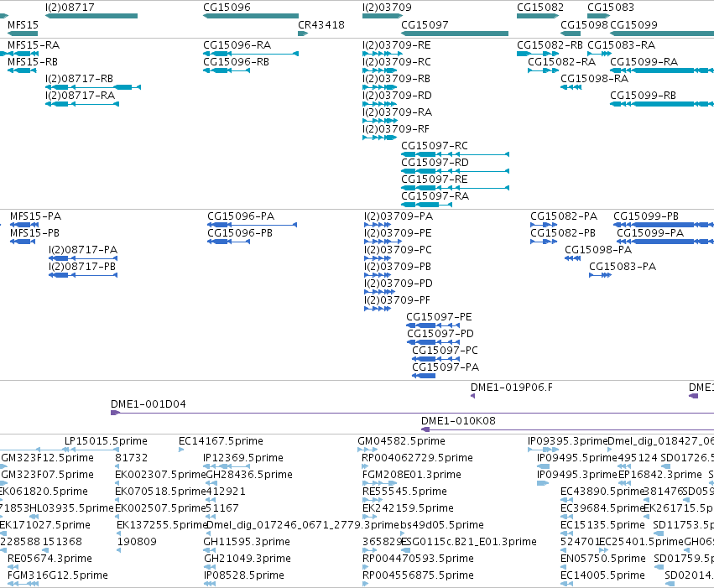Click the CG15096 gene label
Image resolution: width=714 pixels, height=588 pixels.
(x=227, y=8)
